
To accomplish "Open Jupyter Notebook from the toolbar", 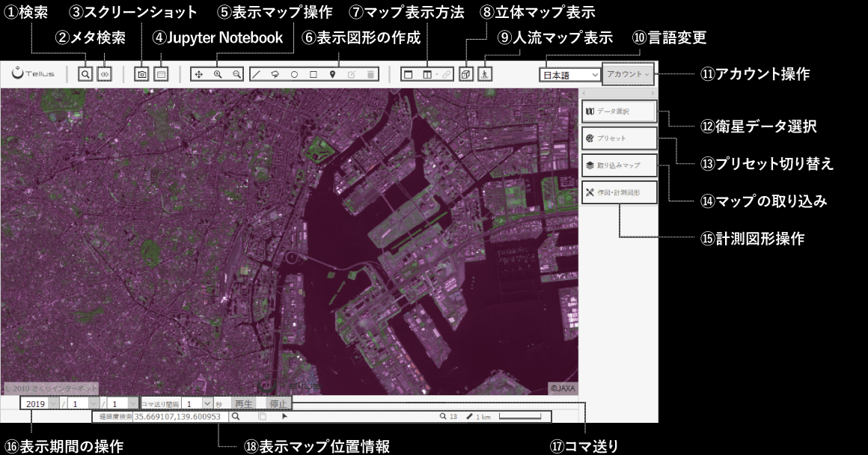I will pyautogui.click(x=161, y=74).
